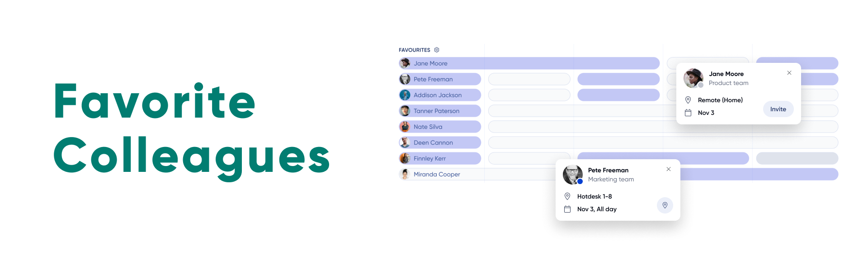
Task: Click the Invite button on Jane Moore's card
Action: (778, 109)
